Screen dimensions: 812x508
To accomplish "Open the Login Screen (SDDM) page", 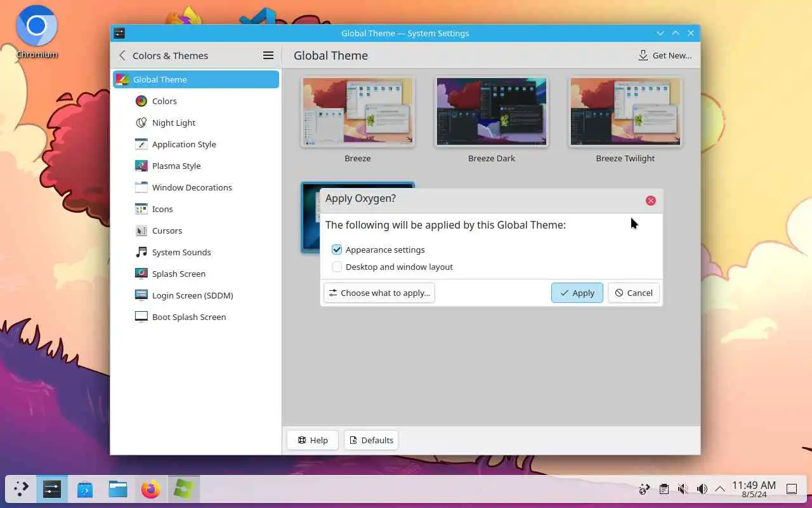I will click(x=196, y=295).
